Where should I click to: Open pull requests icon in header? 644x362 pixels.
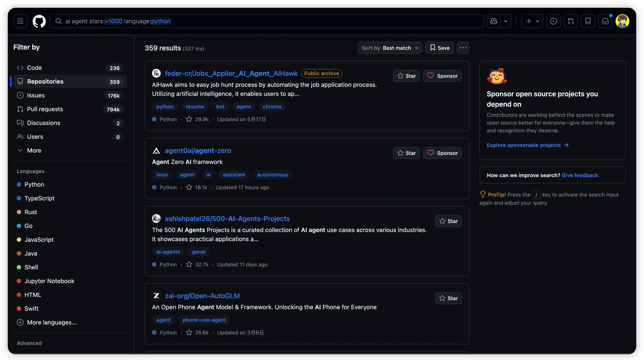coord(571,21)
